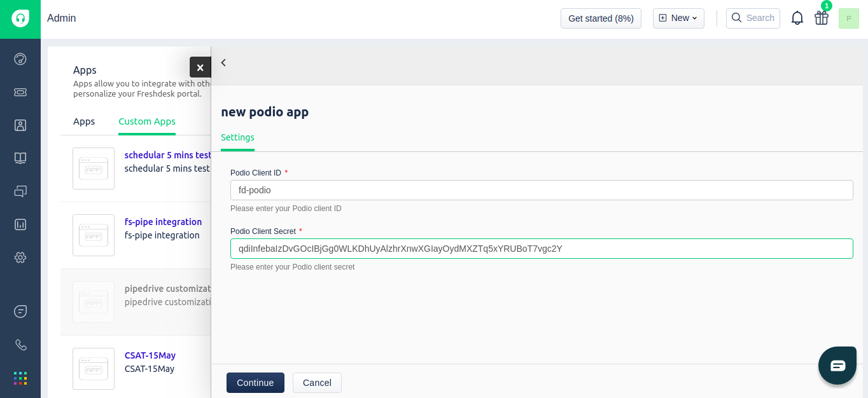Go back with the left chevron
This screenshot has width=868, height=398.
223,62
